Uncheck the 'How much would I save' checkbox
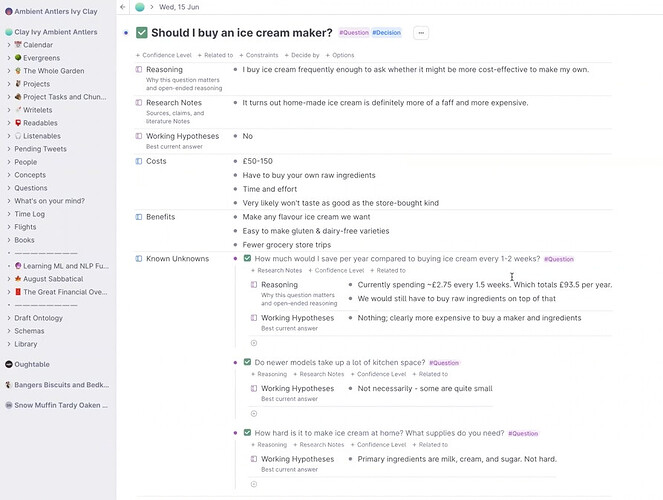 point(247,258)
